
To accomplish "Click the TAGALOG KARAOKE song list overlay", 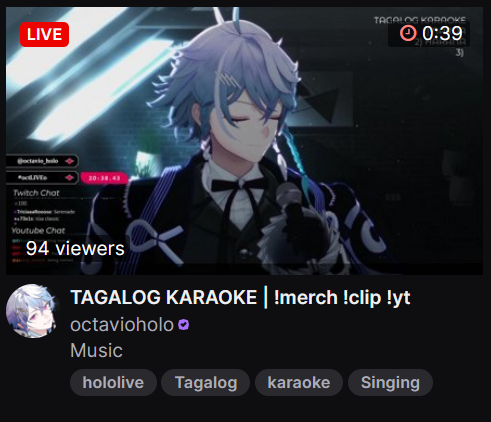I will [420, 20].
